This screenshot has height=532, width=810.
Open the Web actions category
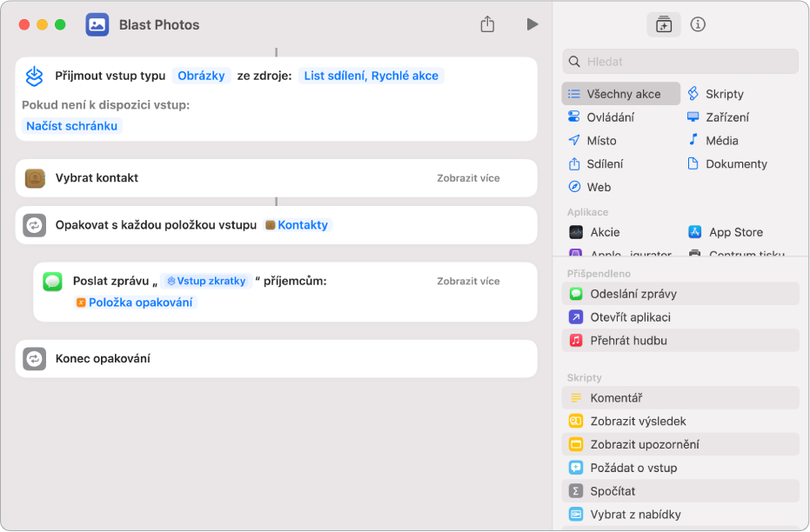[598, 187]
